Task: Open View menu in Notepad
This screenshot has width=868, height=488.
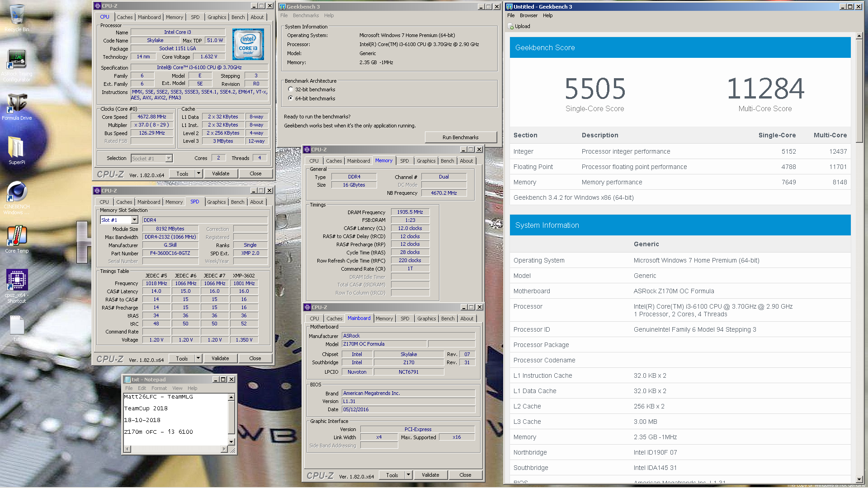Action: click(x=177, y=388)
